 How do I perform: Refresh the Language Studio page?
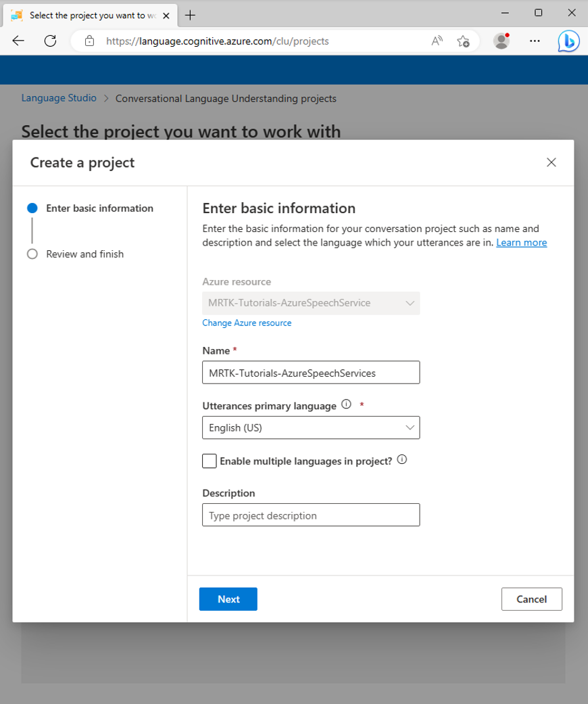[x=50, y=41]
